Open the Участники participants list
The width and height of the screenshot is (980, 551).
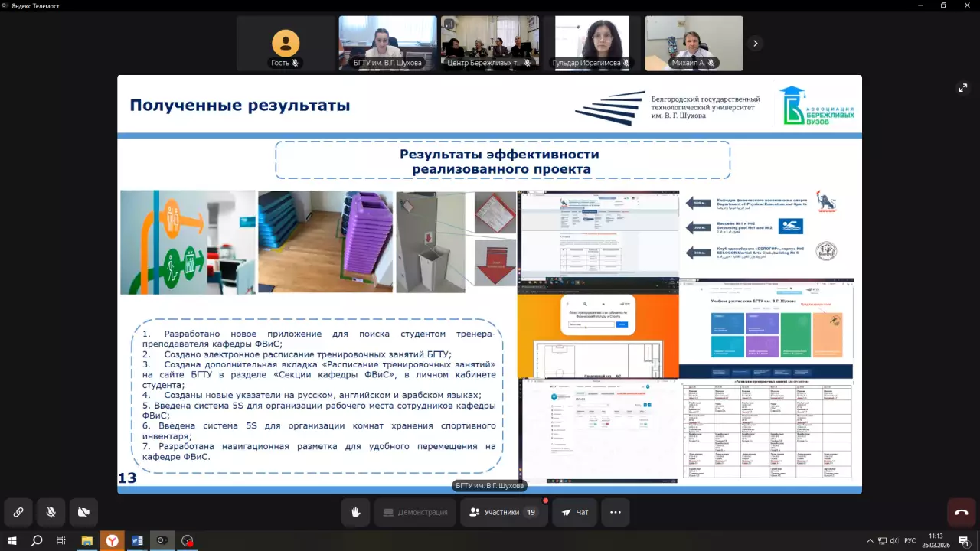(504, 512)
